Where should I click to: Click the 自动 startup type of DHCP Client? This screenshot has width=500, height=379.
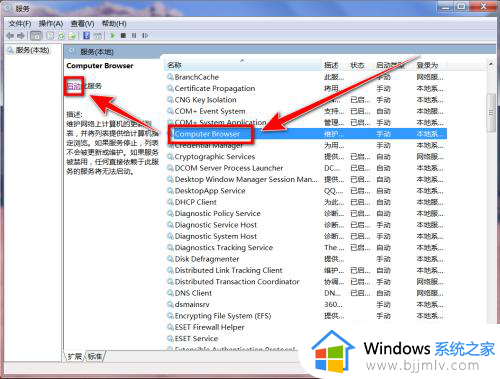pyautogui.click(x=383, y=202)
